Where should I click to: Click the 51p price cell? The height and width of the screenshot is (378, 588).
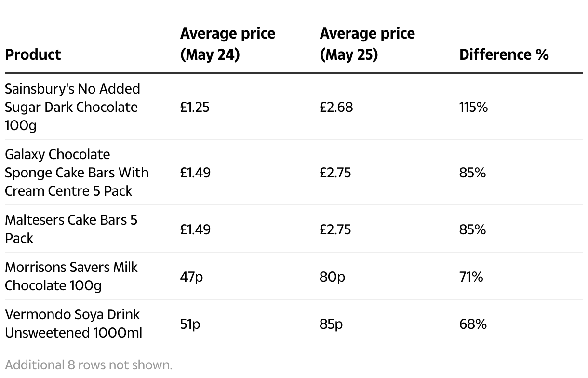pos(190,324)
